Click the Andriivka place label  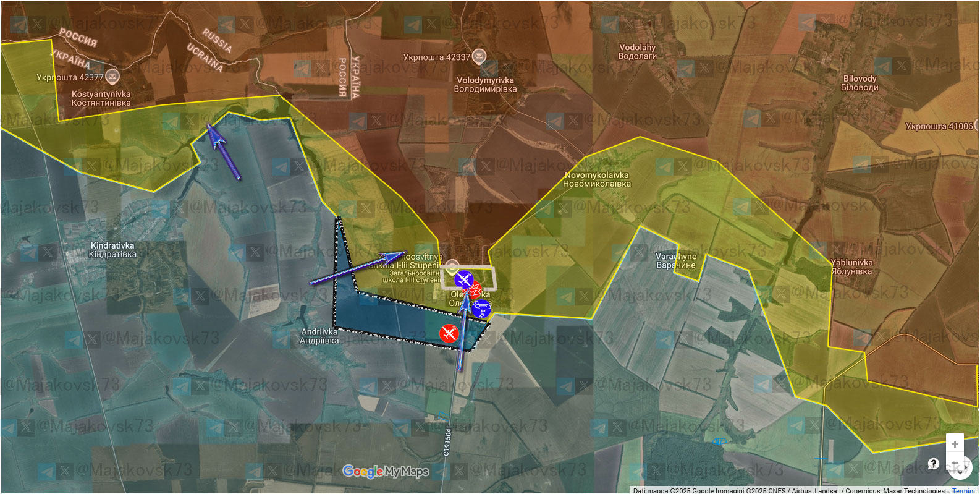tap(319, 336)
